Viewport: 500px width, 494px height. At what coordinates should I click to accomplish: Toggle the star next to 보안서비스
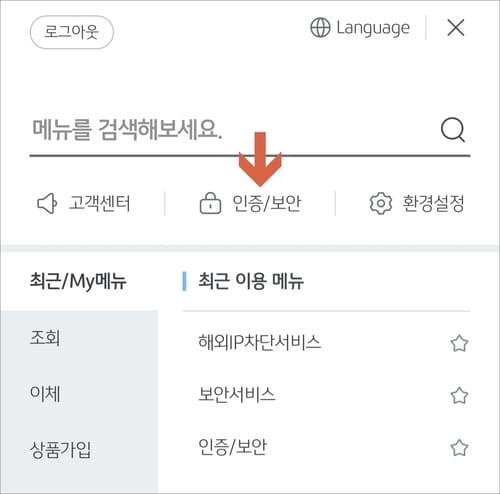459,395
